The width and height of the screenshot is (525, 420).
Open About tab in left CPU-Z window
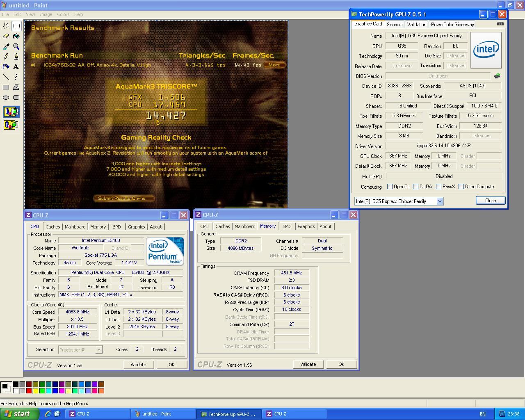156,227
